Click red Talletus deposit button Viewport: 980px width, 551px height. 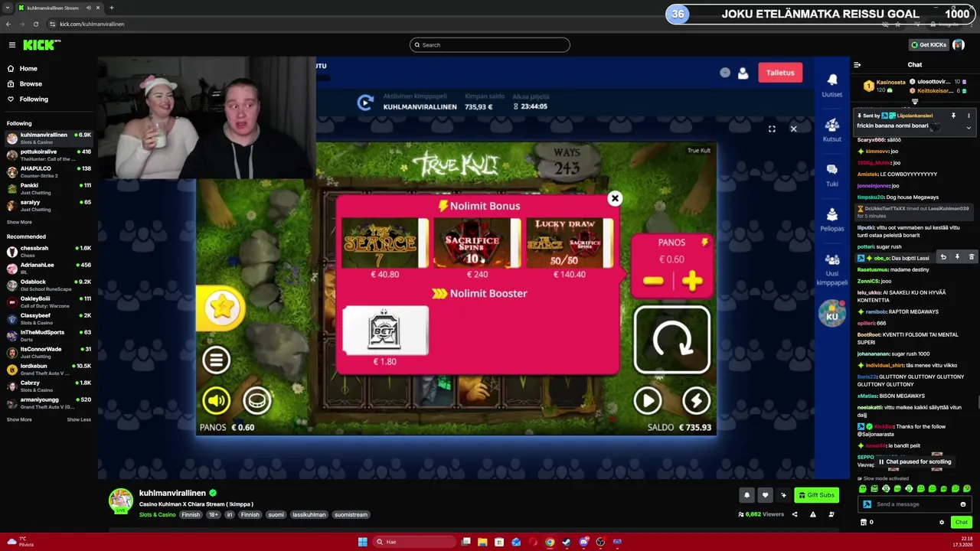coord(780,73)
